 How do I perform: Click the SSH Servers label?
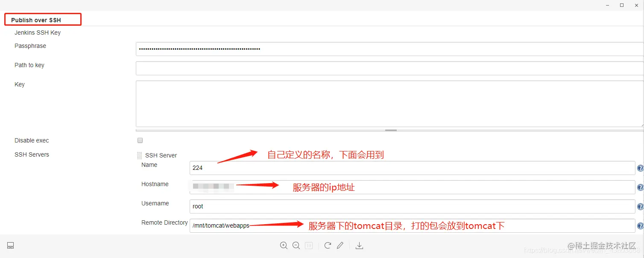point(32,154)
